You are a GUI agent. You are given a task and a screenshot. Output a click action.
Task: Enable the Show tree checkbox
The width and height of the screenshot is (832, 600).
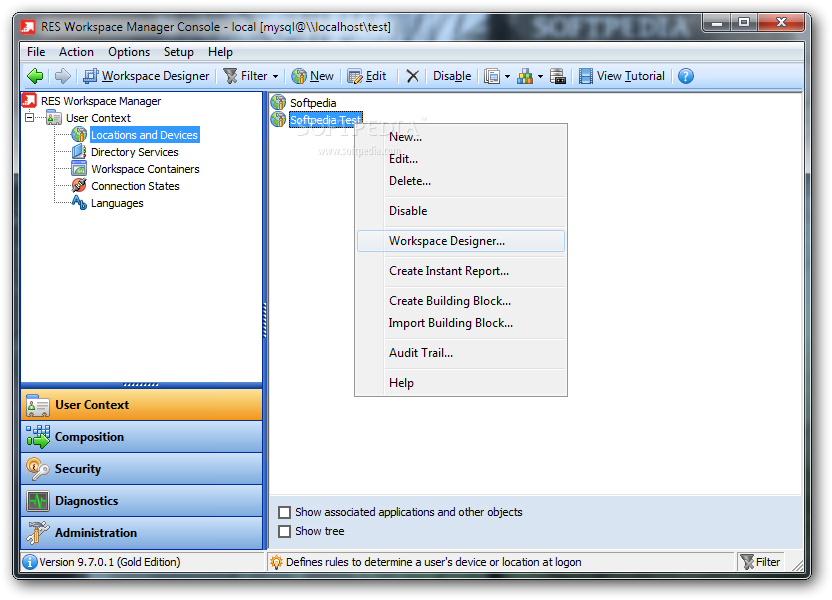tap(285, 532)
